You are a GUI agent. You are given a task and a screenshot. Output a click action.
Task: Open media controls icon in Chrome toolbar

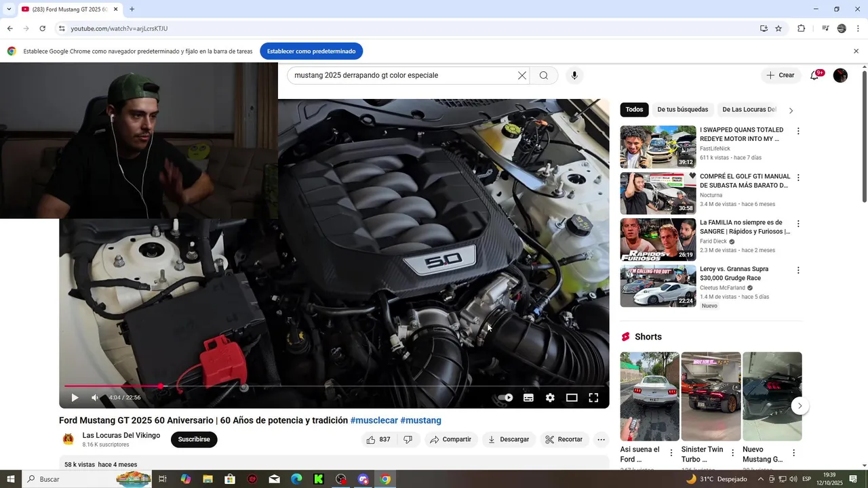pos(825,28)
